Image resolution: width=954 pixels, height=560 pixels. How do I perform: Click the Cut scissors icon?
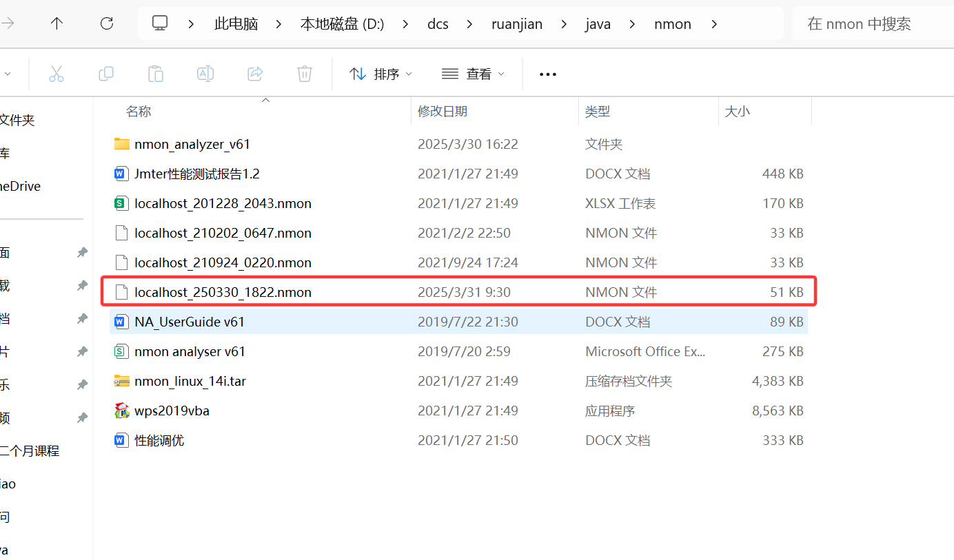point(57,74)
